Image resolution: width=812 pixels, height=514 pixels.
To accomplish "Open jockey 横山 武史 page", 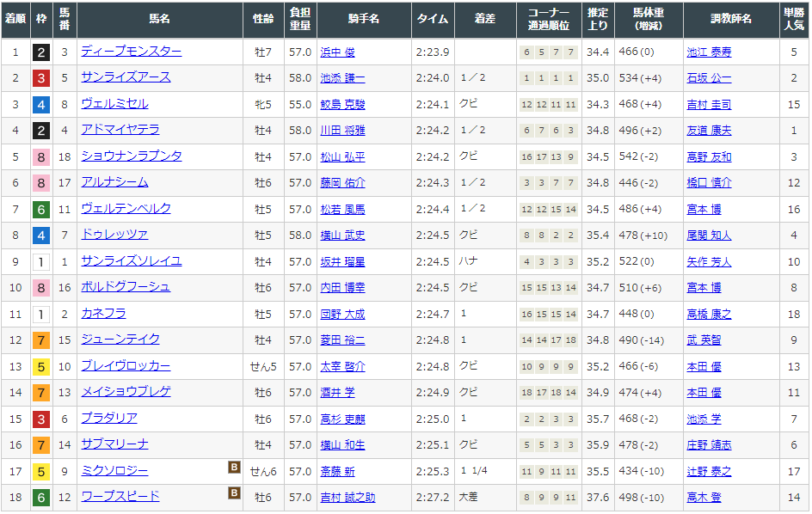I will coord(341,236).
